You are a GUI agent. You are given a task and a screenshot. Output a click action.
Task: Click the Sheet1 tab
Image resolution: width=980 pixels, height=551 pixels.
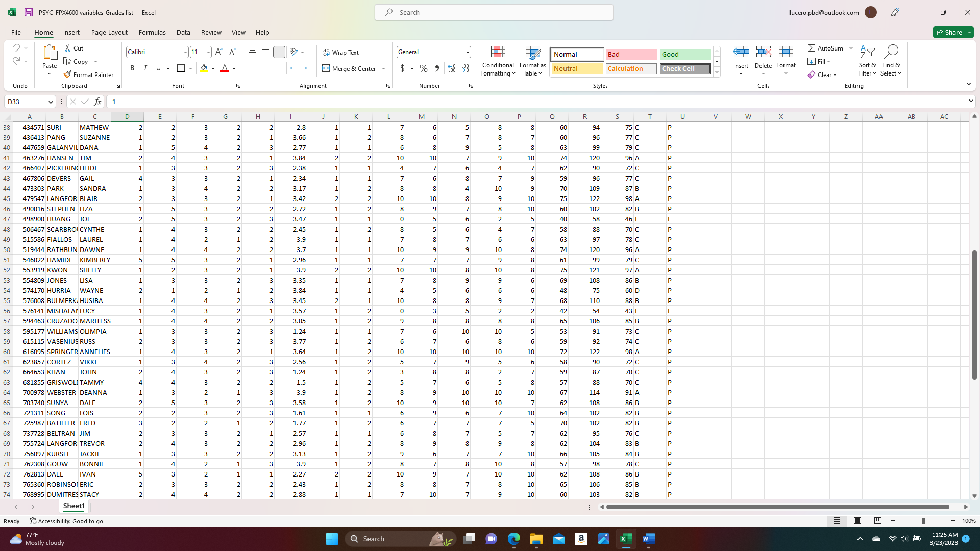coord(73,506)
